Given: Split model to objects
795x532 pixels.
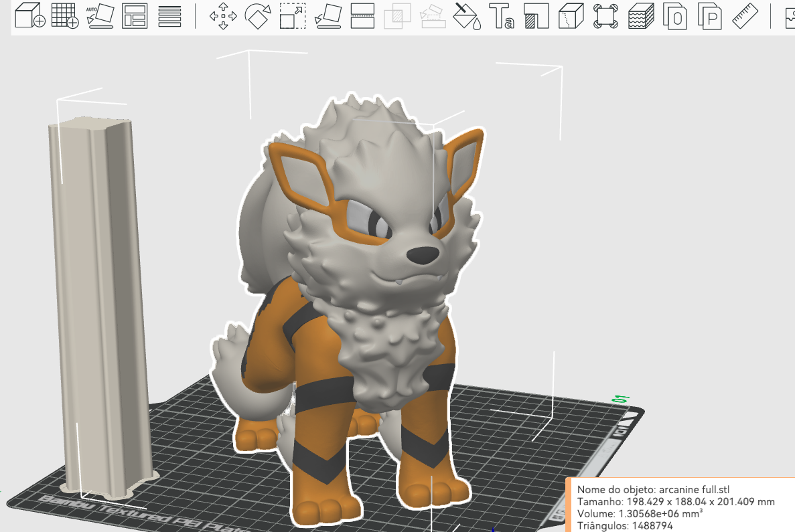Looking at the screenshot, I should click(x=675, y=15).
